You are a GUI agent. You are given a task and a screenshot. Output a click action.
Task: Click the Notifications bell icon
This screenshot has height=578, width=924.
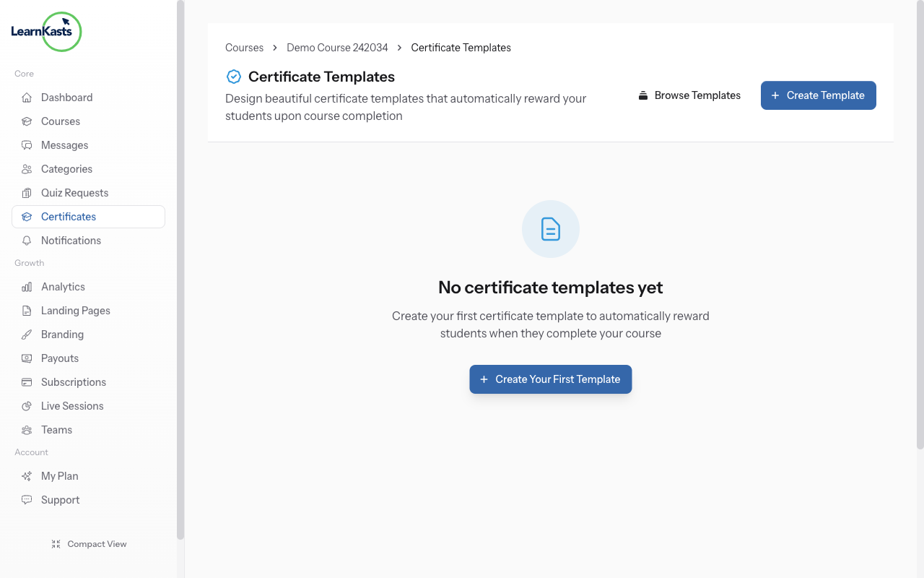pos(27,240)
